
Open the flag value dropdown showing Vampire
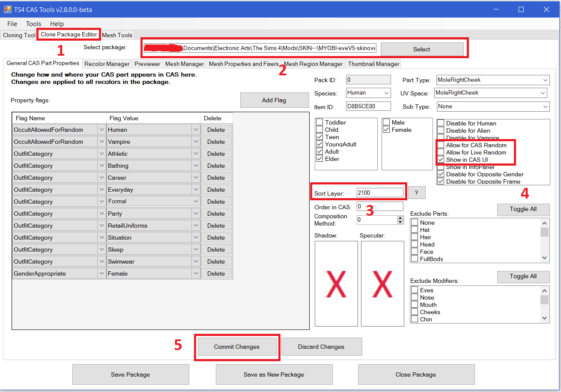click(196, 142)
